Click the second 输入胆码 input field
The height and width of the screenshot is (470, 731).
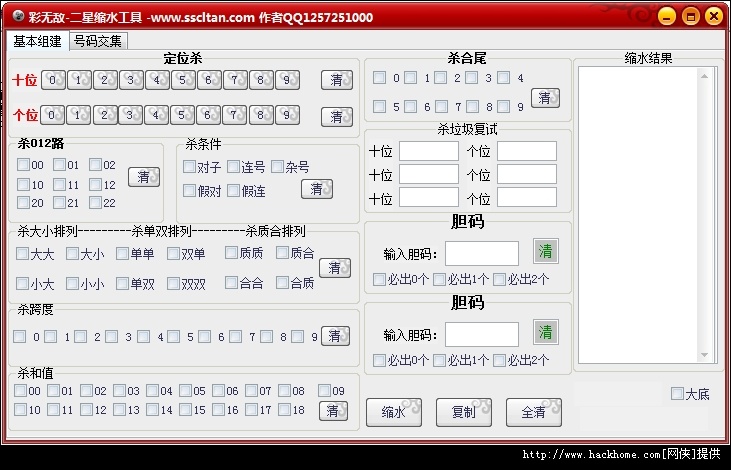[x=482, y=334]
